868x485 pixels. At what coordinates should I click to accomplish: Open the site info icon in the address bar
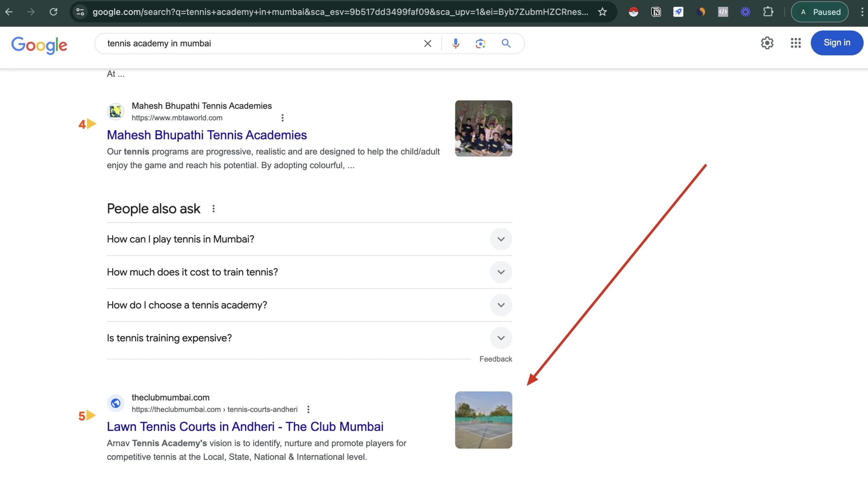coord(80,12)
